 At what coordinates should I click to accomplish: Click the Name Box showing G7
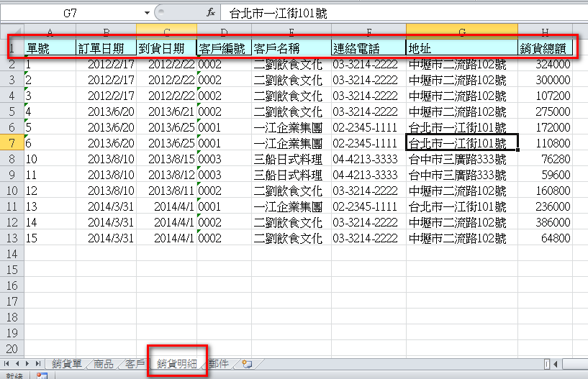click(71, 13)
